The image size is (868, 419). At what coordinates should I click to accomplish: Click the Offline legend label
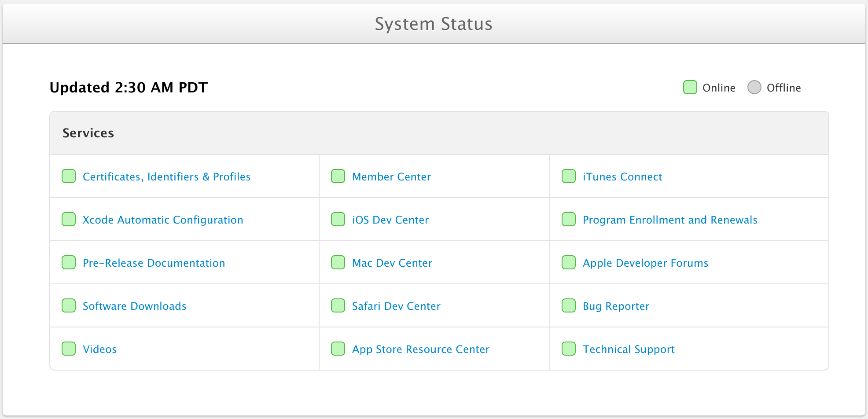click(x=784, y=88)
